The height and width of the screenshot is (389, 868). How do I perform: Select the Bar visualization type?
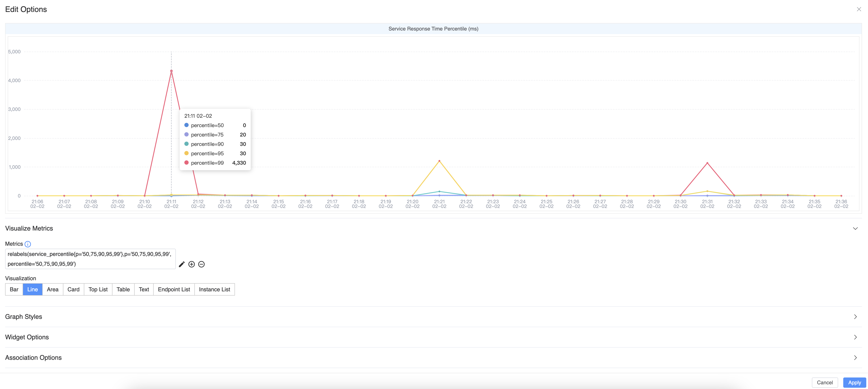click(14, 289)
